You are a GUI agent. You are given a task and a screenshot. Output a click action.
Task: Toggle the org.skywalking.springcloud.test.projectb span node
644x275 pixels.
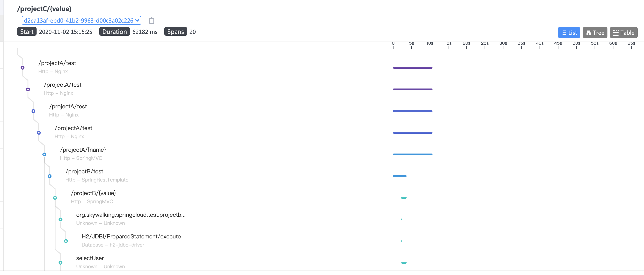[60, 219]
